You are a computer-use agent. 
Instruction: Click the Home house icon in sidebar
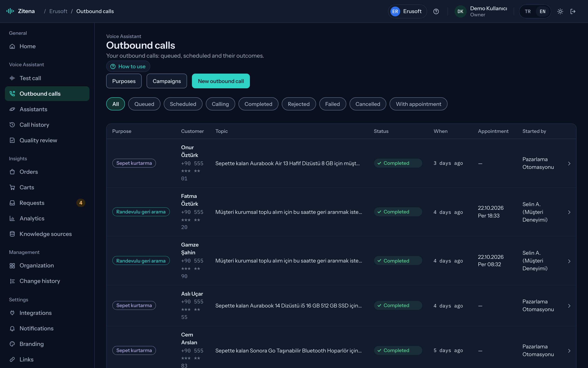tap(12, 46)
